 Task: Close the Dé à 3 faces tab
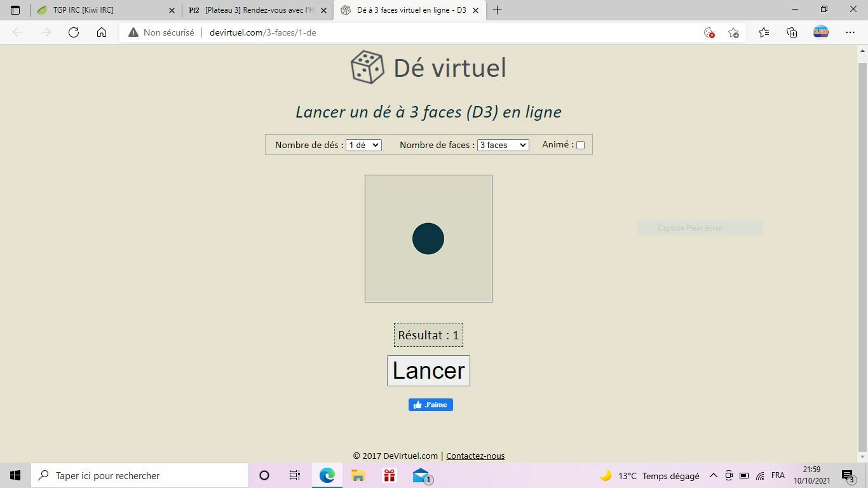tap(475, 10)
